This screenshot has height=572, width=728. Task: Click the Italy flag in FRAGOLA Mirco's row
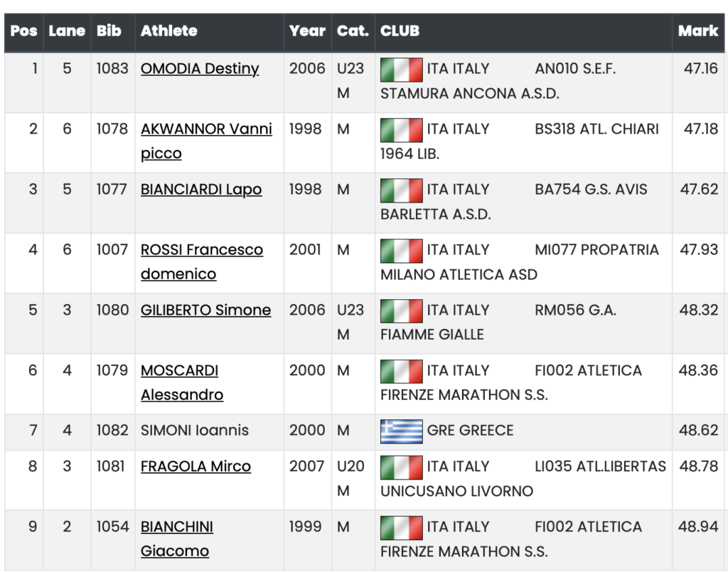[402, 468]
